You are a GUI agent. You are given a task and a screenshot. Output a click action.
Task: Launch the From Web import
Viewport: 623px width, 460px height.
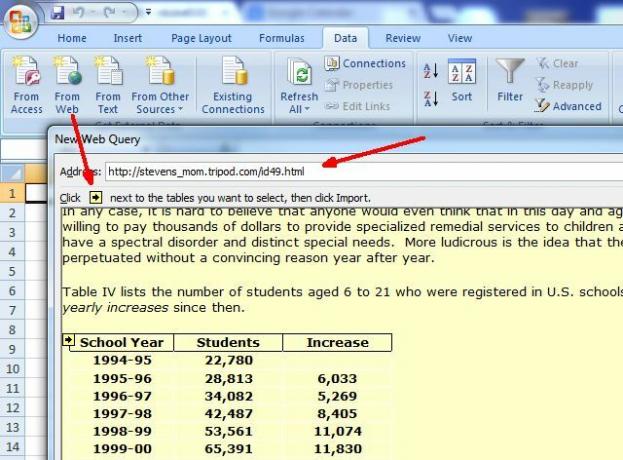[x=67, y=85]
